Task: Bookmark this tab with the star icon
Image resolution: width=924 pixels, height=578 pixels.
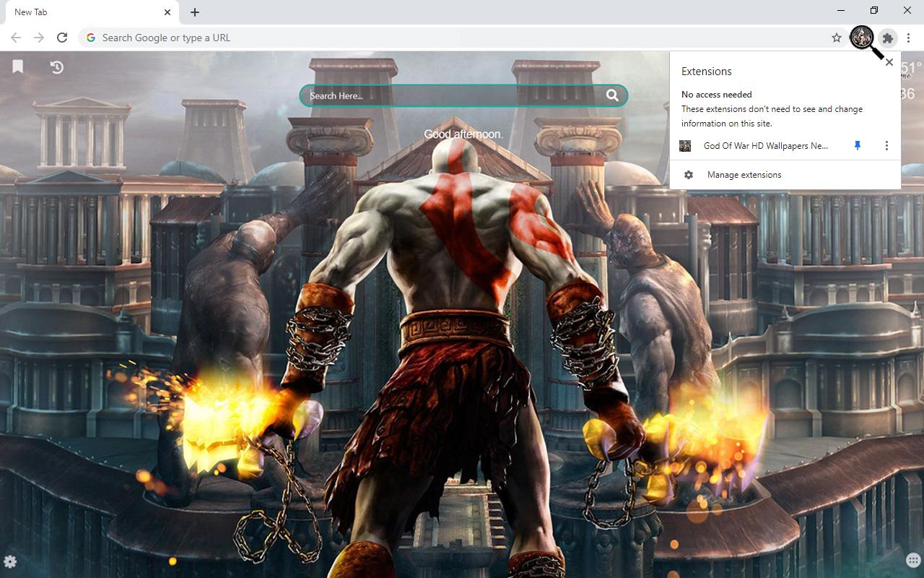Action: (837, 38)
